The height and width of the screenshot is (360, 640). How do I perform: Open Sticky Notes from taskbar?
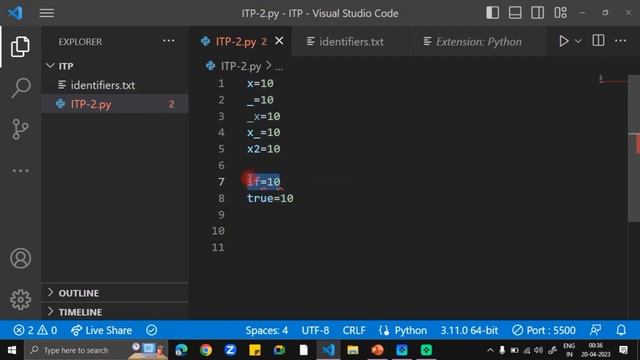coord(255,350)
